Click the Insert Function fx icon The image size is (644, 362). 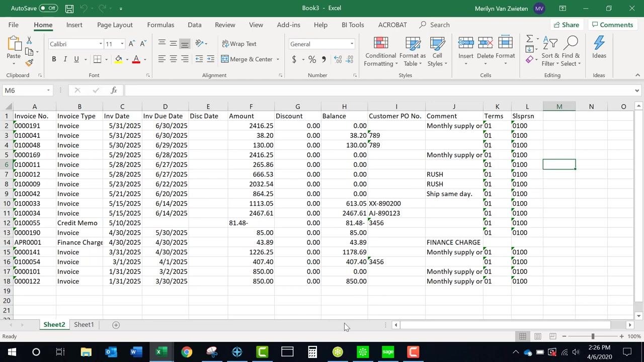click(x=114, y=90)
